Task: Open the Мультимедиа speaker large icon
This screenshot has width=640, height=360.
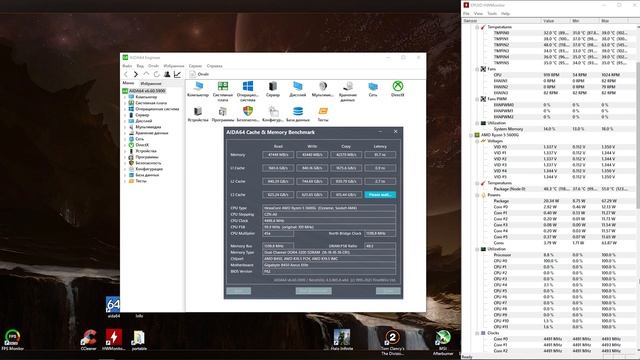Action: [x=322, y=89]
